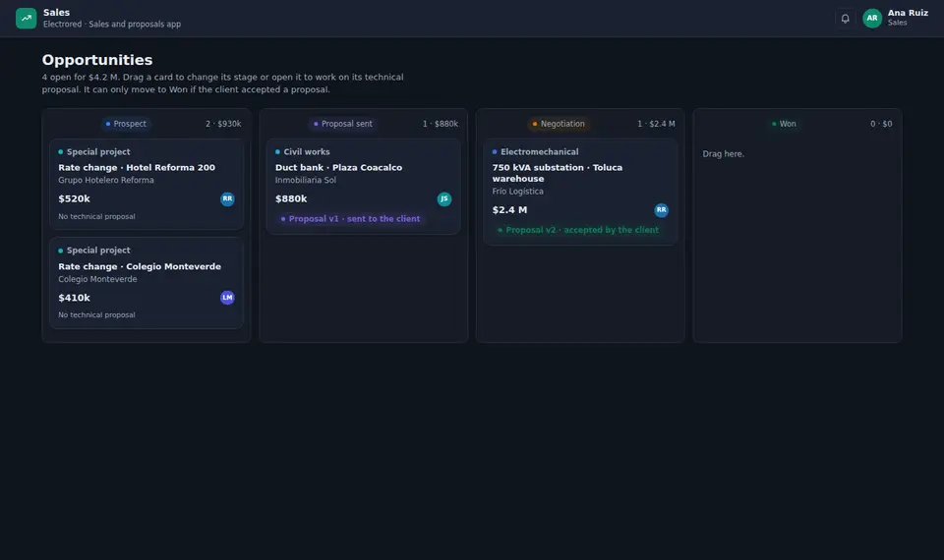
Task: Click Negotiation column total 1 · $2.4 M
Action: (656, 124)
